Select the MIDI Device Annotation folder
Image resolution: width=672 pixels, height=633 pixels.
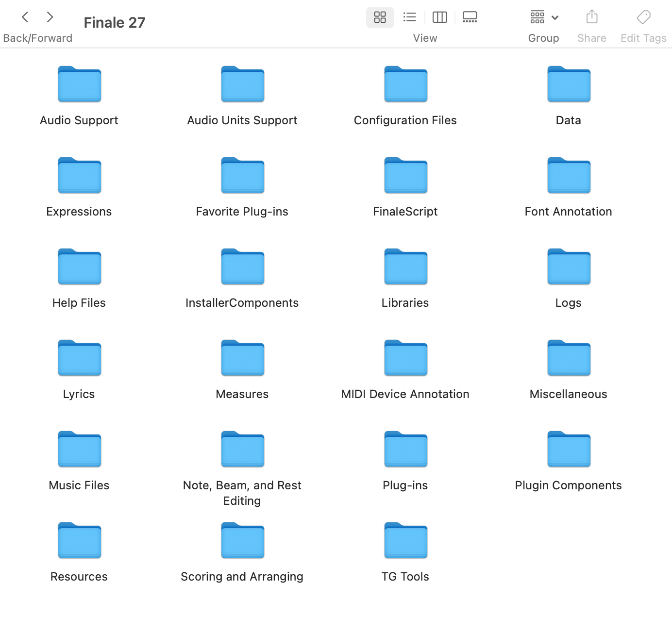click(405, 358)
